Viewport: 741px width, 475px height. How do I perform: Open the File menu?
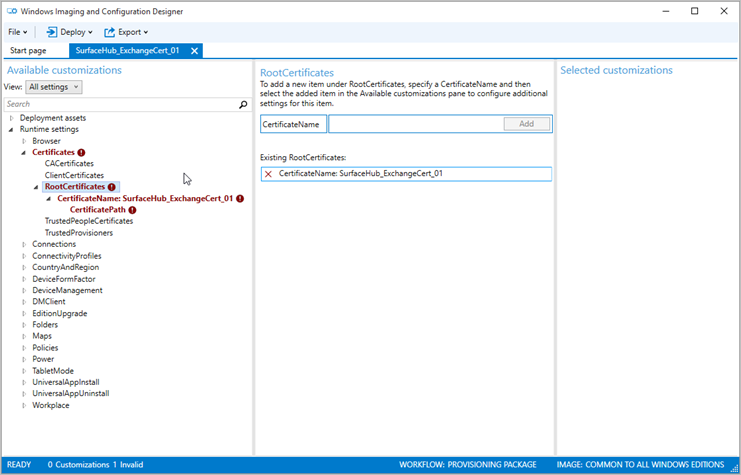point(17,32)
